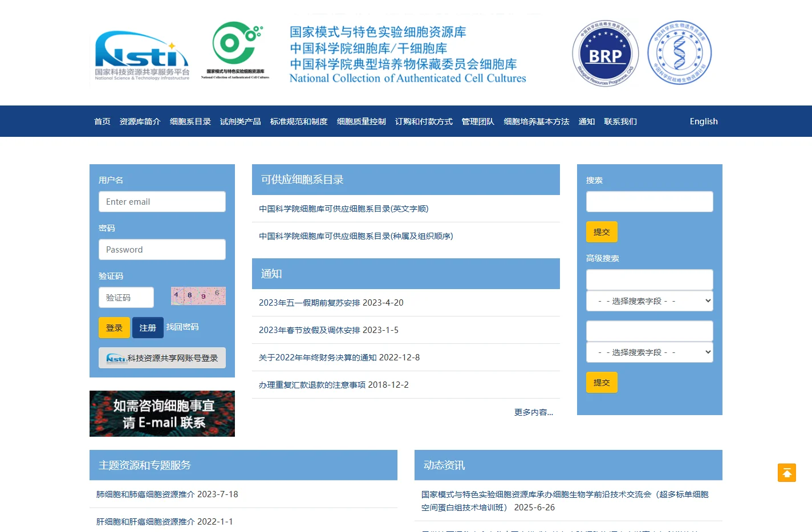Open the catalogue link sorted by 英文字顺
This screenshot has width=812, height=532.
coord(344,209)
